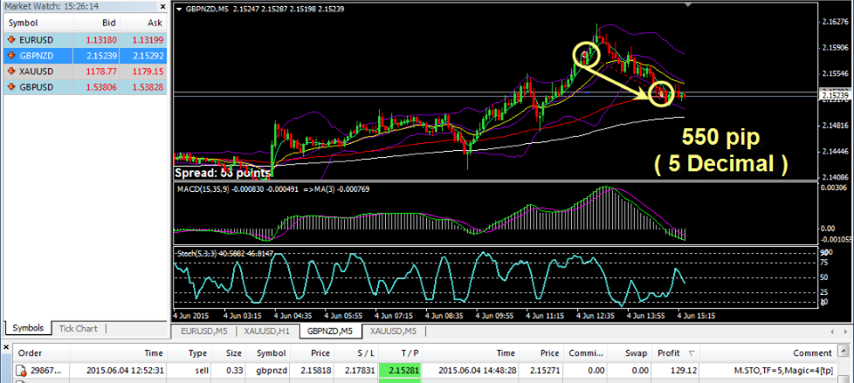
Task: Select the GBPNZD row in Market Watch
Action: click(86, 55)
